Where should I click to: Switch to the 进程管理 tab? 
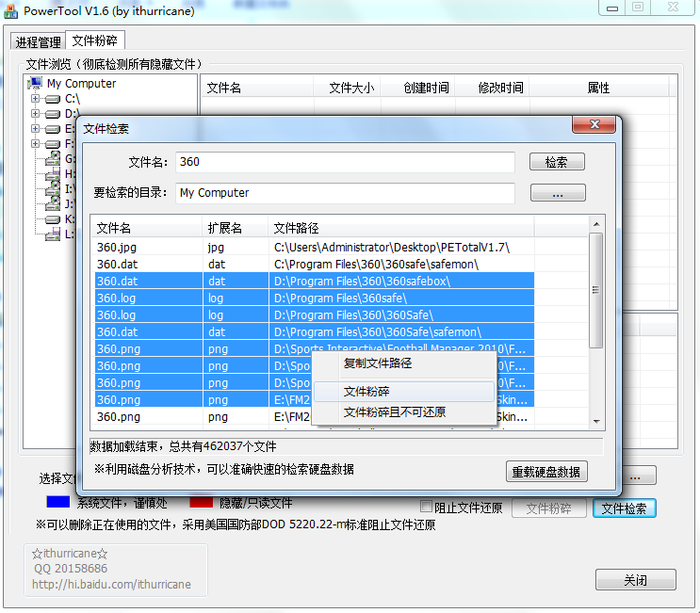click(38, 42)
